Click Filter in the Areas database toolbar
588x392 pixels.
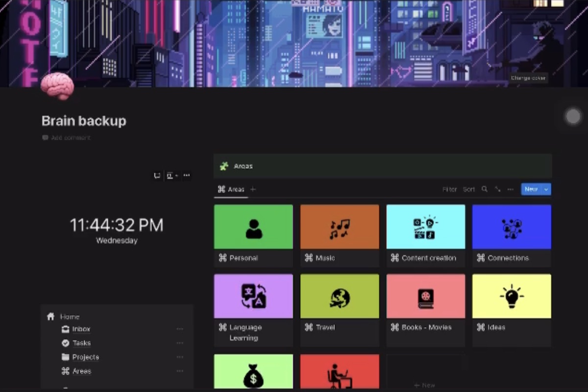click(449, 189)
